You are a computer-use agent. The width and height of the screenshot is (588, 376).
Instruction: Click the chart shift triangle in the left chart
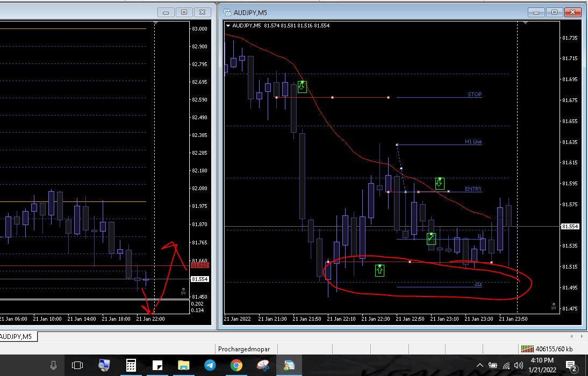pos(156,23)
